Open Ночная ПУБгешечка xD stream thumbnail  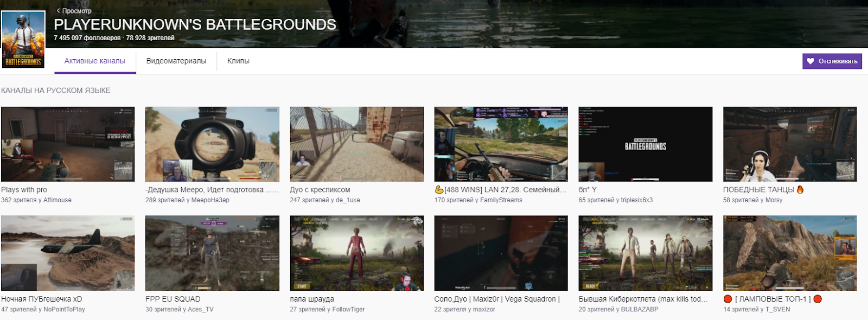pyautogui.click(x=68, y=253)
